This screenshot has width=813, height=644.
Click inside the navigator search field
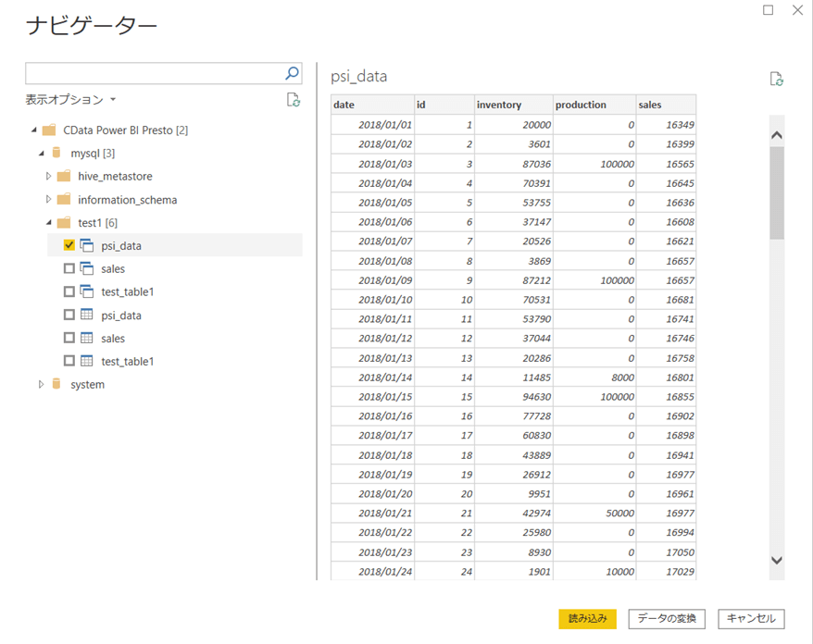click(x=153, y=73)
